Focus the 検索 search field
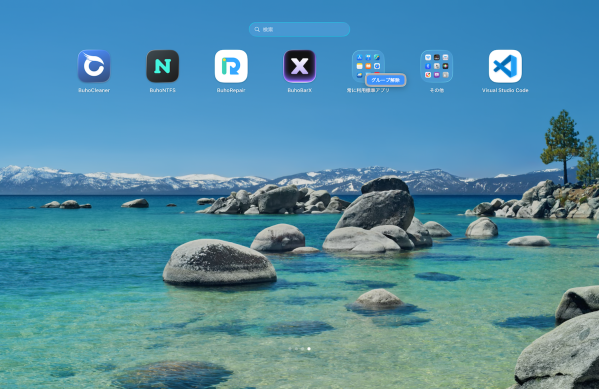The height and width of the screenshot is (389, 599). pos(299,29)
